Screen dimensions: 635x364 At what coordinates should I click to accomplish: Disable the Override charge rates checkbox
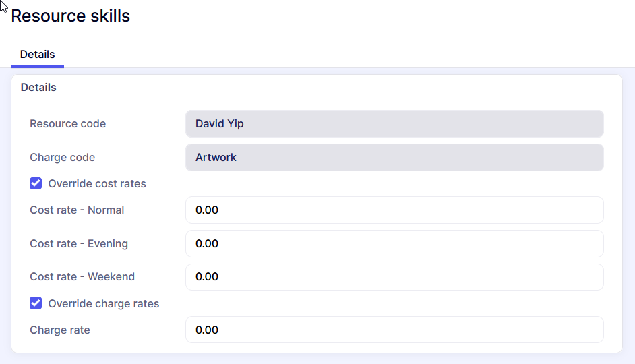coord(36,303)
